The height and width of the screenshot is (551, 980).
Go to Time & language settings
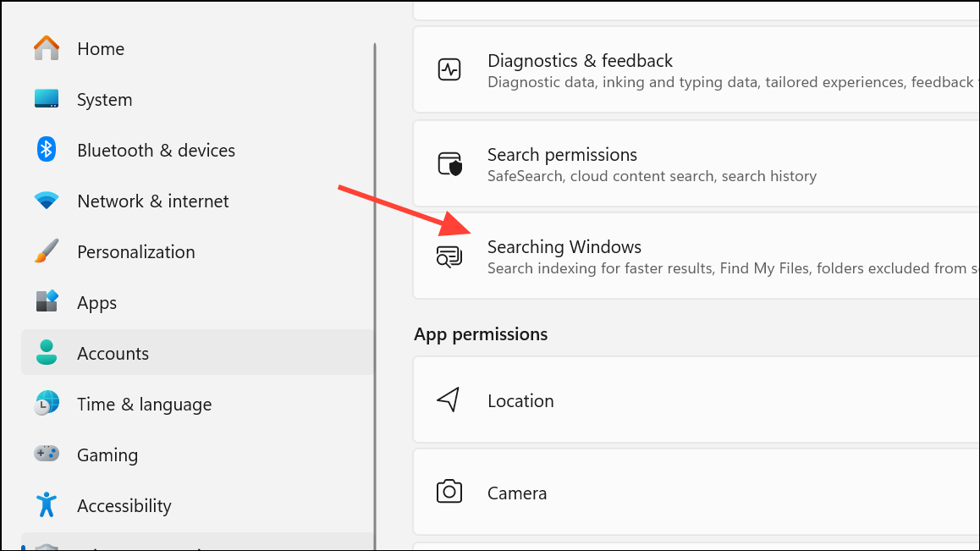[197, 404]
